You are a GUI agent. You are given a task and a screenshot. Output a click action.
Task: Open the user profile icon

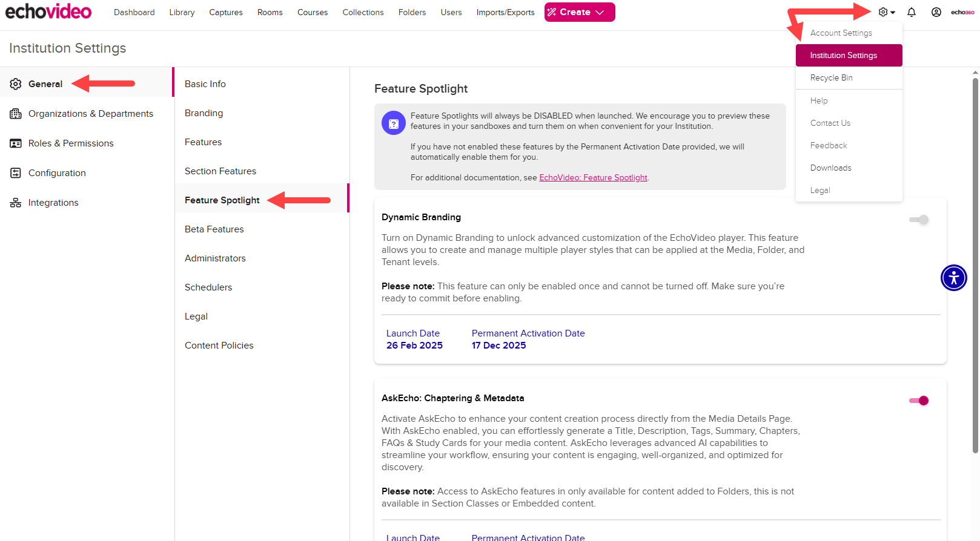[936, 12]
